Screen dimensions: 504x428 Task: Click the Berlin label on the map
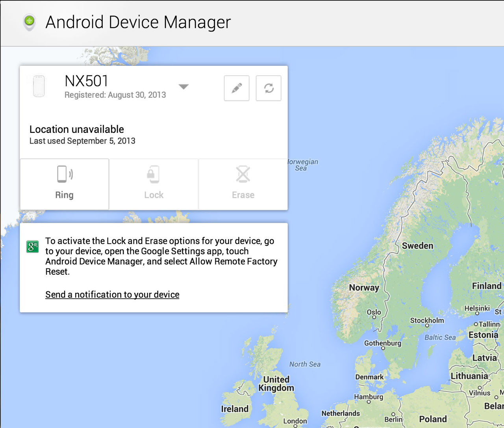[393, 419]
